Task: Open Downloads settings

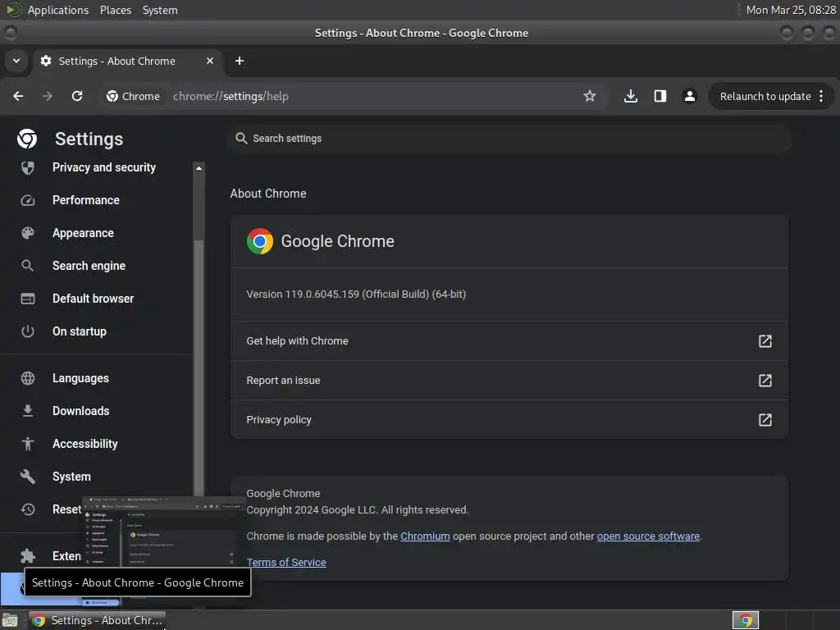Action: (x=81, y=411)
